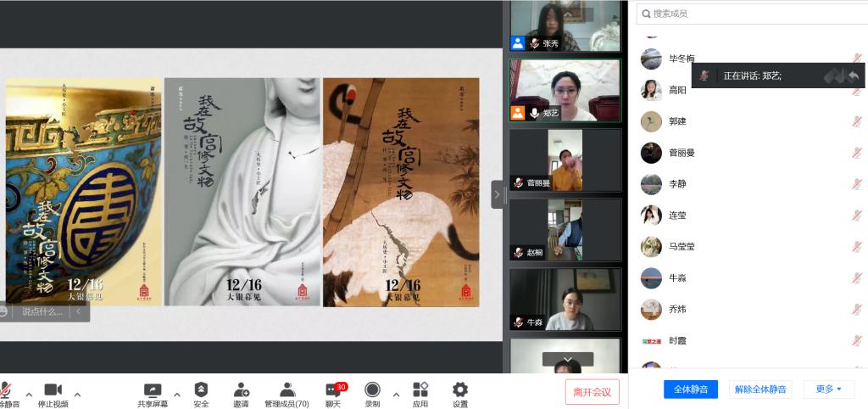Select 管丽曼 video thumbnail

565,160
